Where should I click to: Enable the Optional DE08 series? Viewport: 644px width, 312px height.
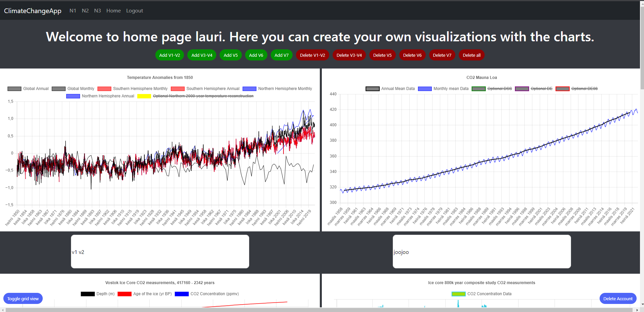577,89
